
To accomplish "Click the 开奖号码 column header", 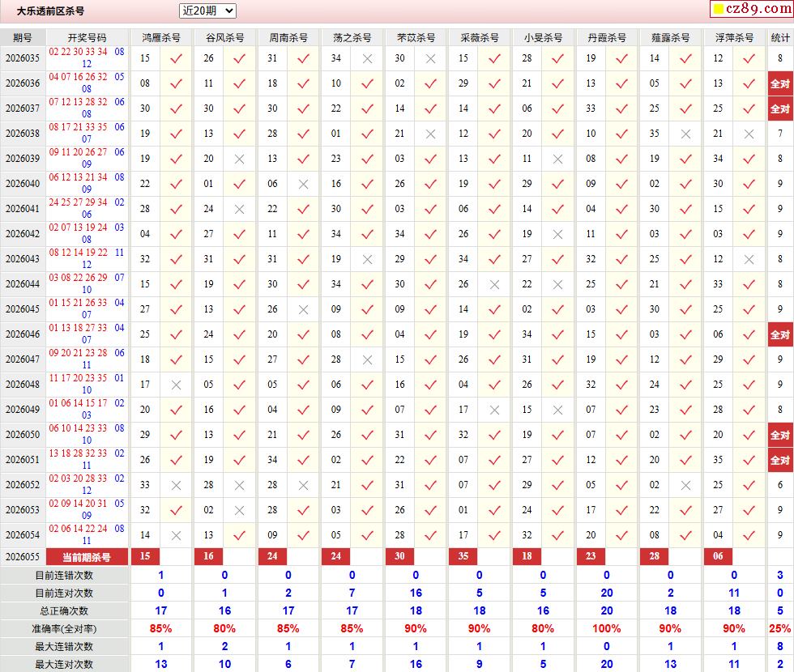I will [x=88, y=37].
